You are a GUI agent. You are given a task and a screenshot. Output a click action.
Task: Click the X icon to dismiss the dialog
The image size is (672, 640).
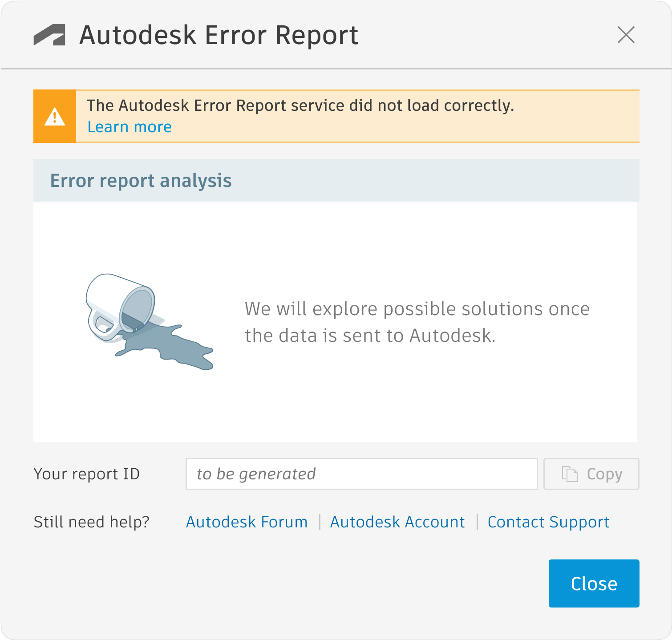point(626,35)
